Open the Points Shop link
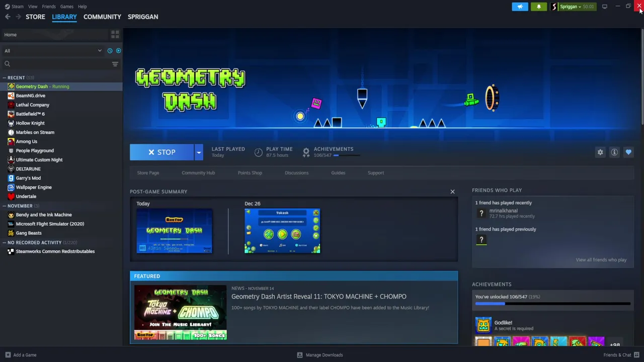 click(x=250, y=173)
